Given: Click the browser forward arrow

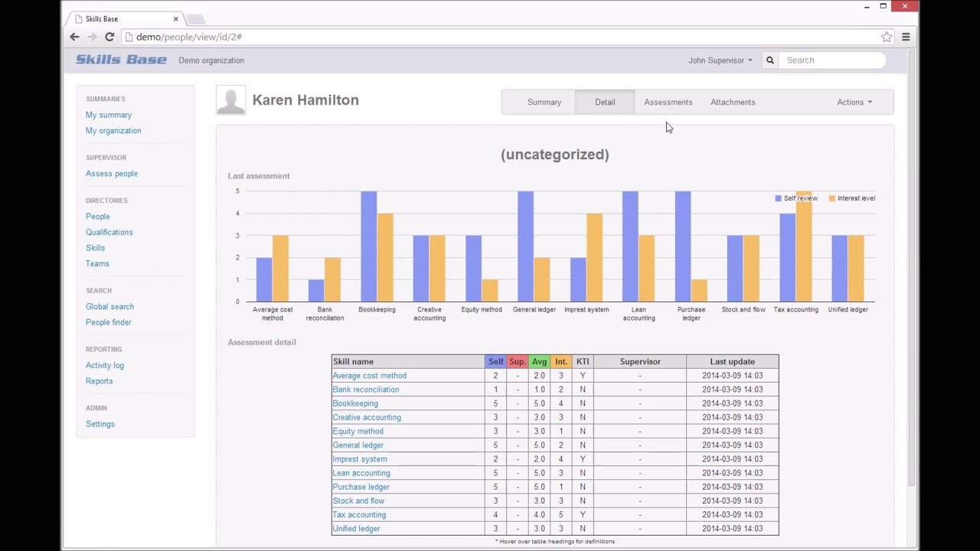Looking at the screenshot, I should (x=92, y=37).
